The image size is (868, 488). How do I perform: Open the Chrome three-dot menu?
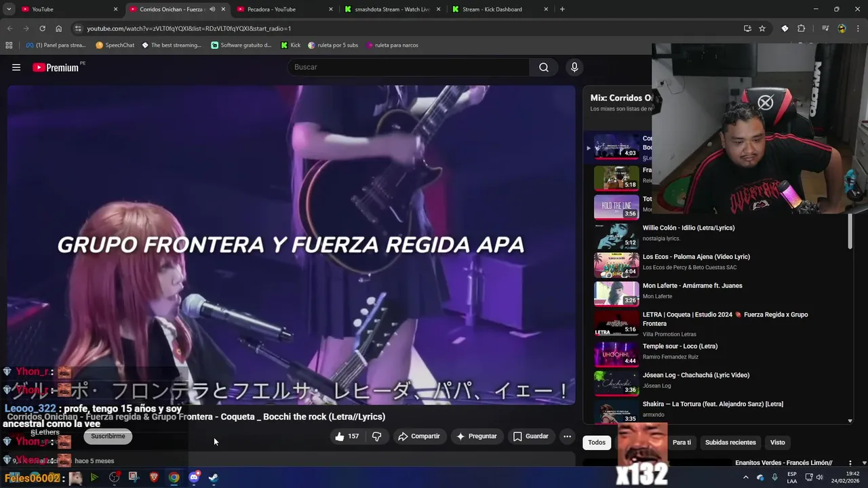[858, 28]
